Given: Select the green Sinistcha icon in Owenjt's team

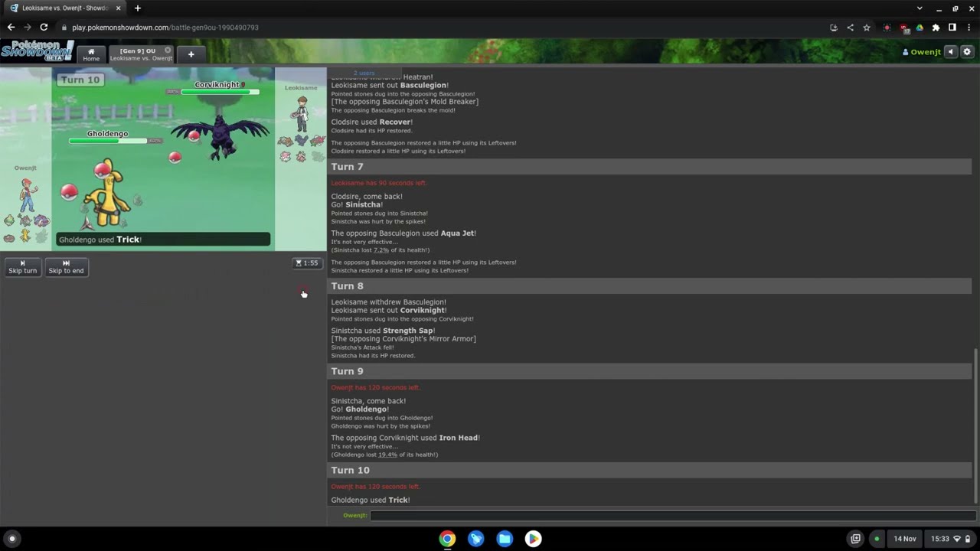Looking at the screenshot, I should [9, 221].
